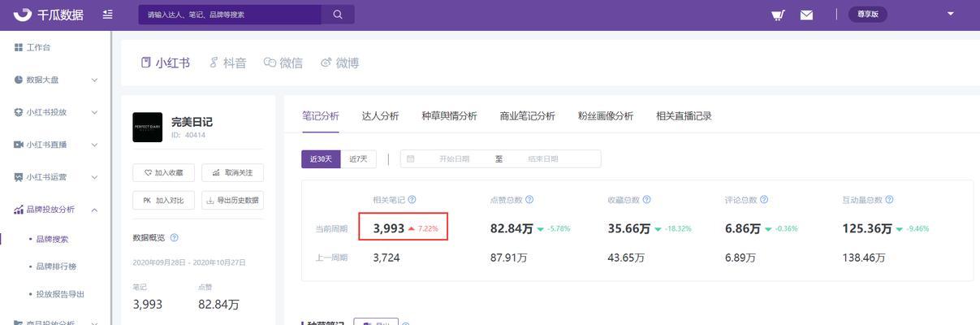The image size is (980, 325).
Task: Click the 35.66万 favorites value
Action: tap(629, 228)
